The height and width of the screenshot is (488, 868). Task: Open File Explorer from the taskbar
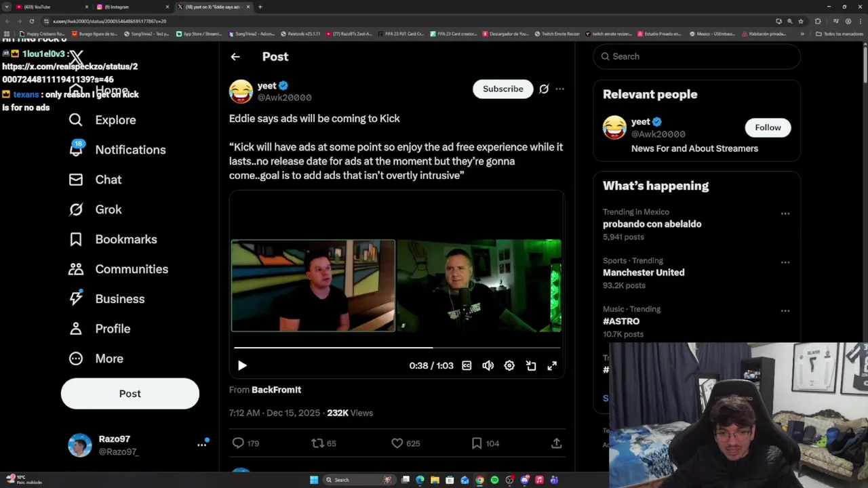coord(435,480)
